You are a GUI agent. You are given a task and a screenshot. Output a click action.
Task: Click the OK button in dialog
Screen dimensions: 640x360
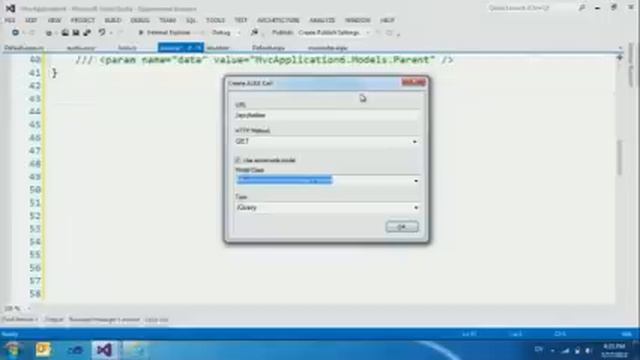pos(402,227)
